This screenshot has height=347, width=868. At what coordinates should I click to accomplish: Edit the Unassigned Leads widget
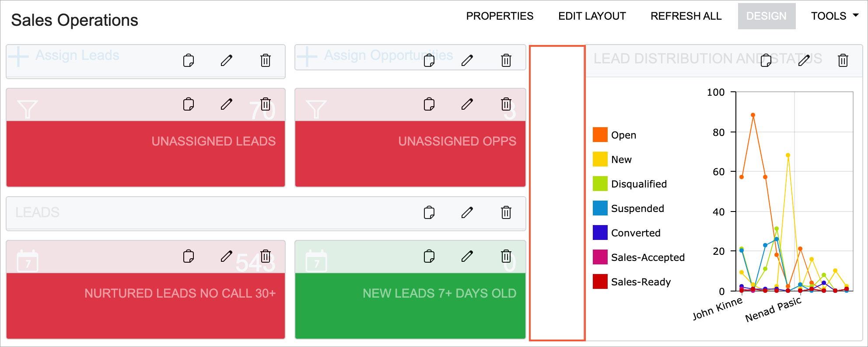click(227, 104)
